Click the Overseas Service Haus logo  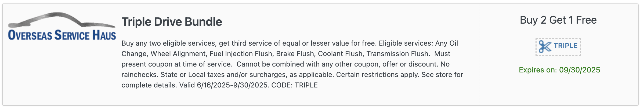(x=62, y=27)
